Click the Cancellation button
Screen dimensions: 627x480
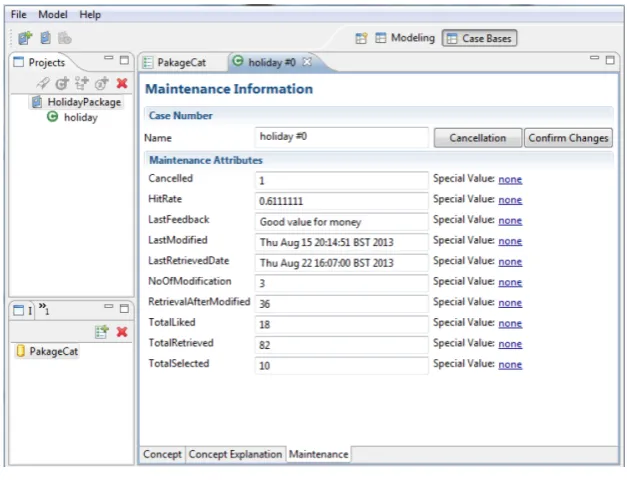(478, 138)
